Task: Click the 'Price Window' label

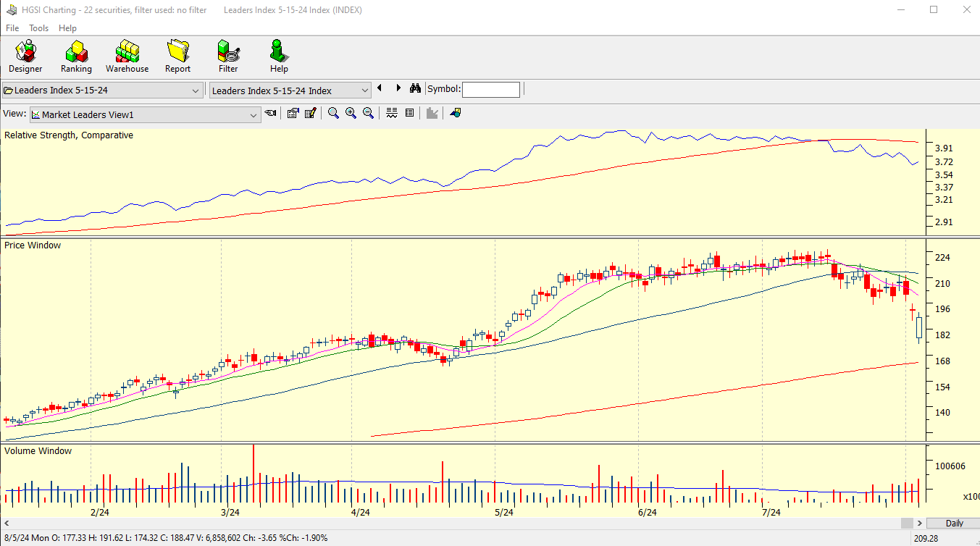Action: coord(33,245)
